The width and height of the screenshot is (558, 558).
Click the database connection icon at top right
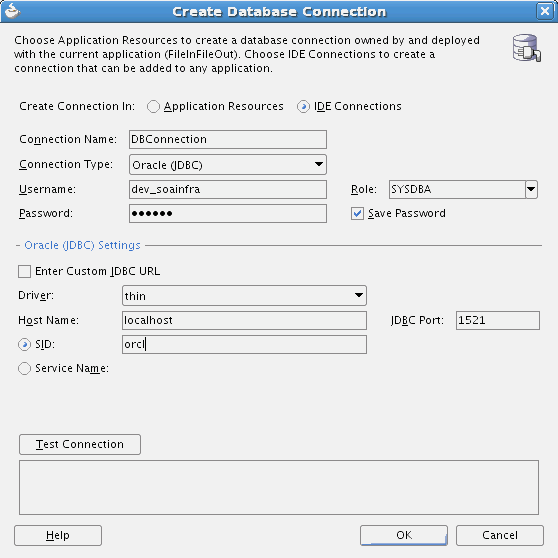point(527,48)
